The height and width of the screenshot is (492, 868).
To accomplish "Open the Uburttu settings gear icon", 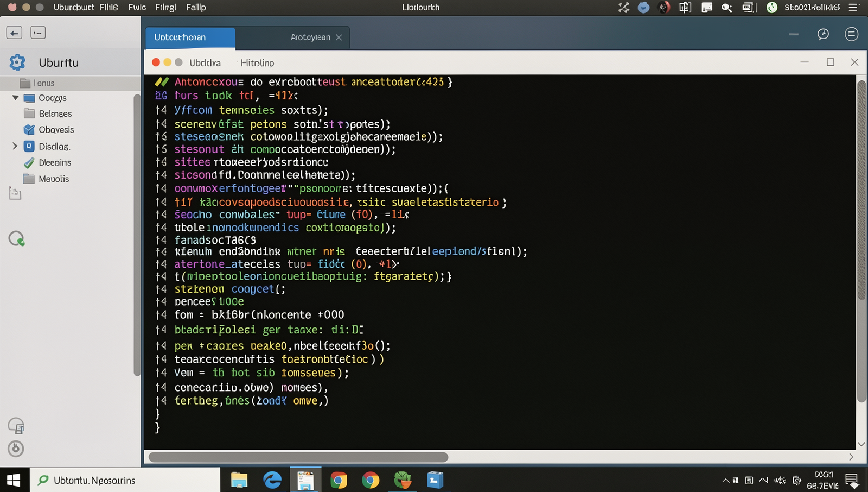I will 17,62.
